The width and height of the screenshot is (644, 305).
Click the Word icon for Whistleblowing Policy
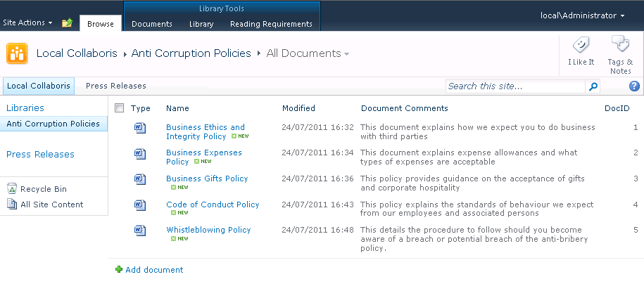[140, 230]
